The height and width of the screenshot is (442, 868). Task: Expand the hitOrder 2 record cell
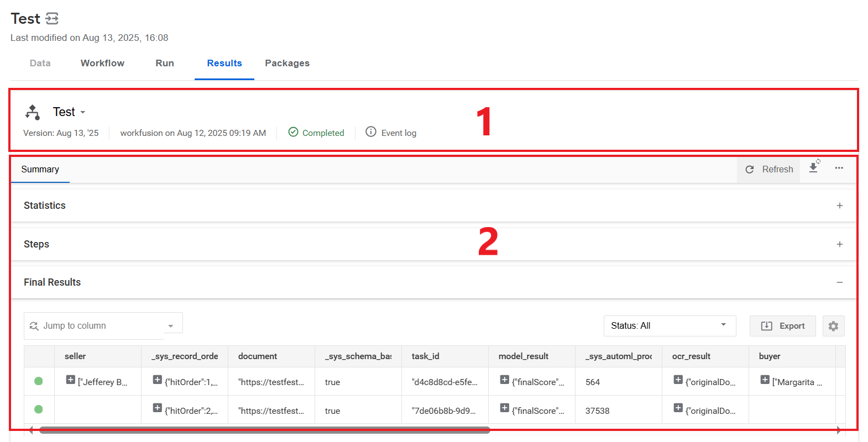click(158, 408)
